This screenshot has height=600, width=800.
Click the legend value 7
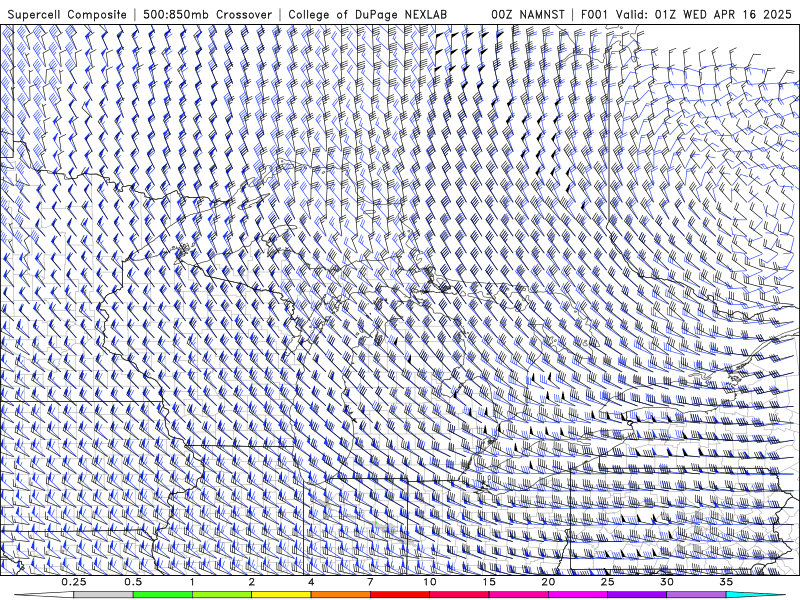[370, 582]
